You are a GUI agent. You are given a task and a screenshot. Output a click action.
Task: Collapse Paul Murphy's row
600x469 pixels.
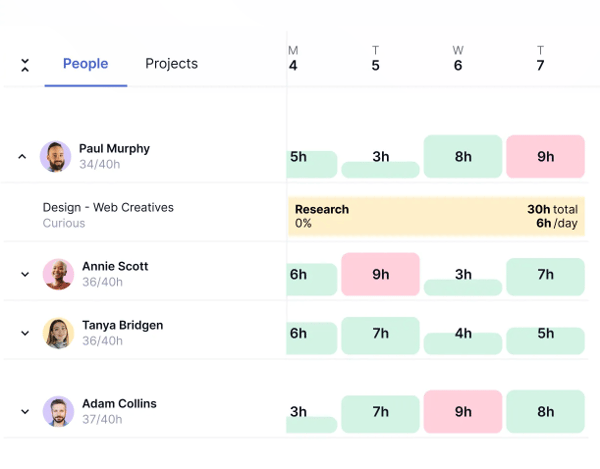pyautogui.click(x=22, y=156)
